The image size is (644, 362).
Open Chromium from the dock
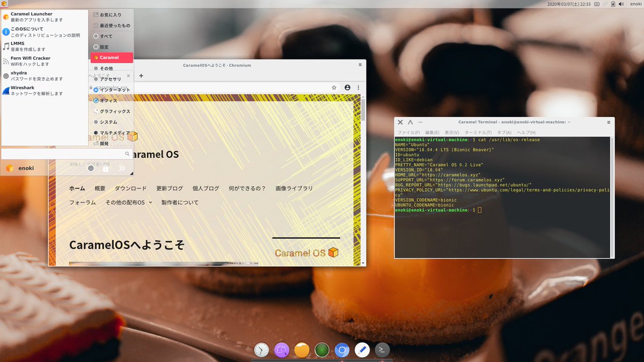pos(342,350)
